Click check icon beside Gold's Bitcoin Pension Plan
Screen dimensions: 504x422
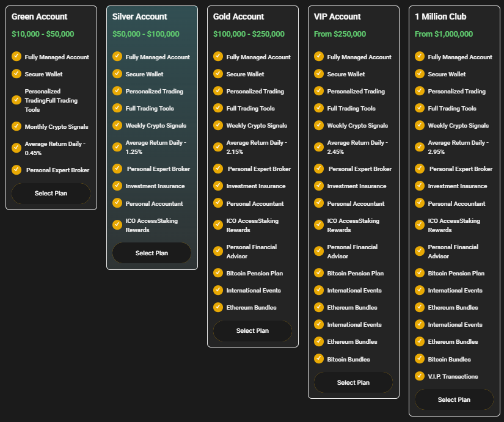tap(218, 273)
